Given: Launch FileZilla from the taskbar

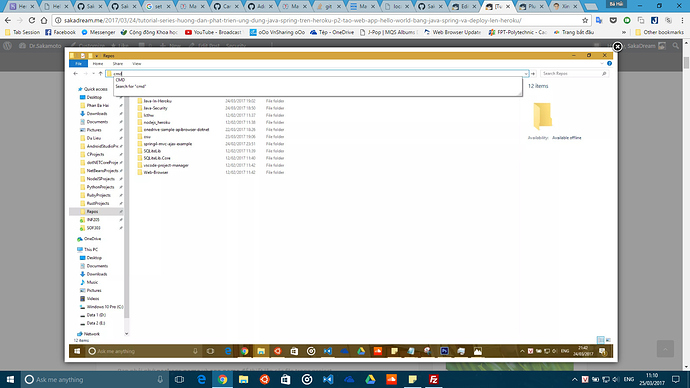Looking at the screenshot, I should coord(433,379).
